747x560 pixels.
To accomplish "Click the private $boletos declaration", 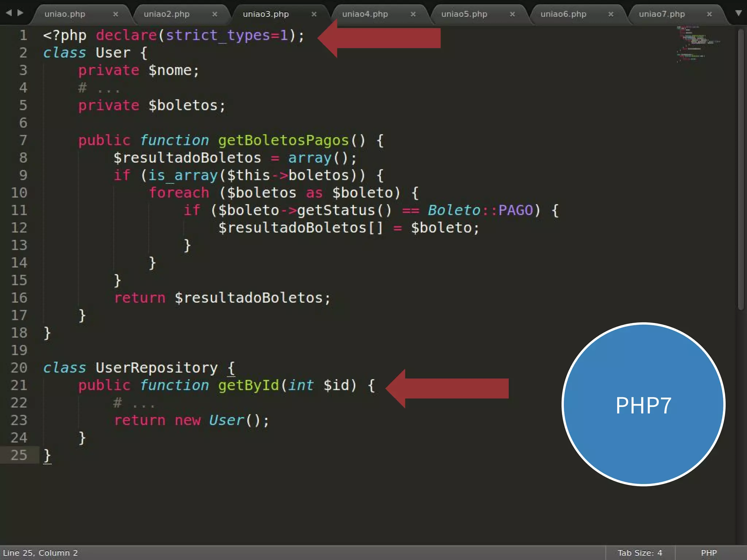I will point(152,105).
